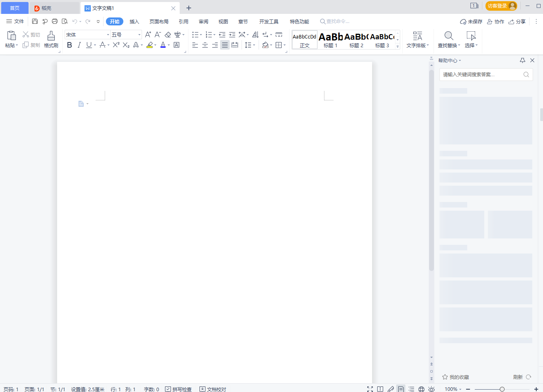Increase font size with A+ icon

148,35
